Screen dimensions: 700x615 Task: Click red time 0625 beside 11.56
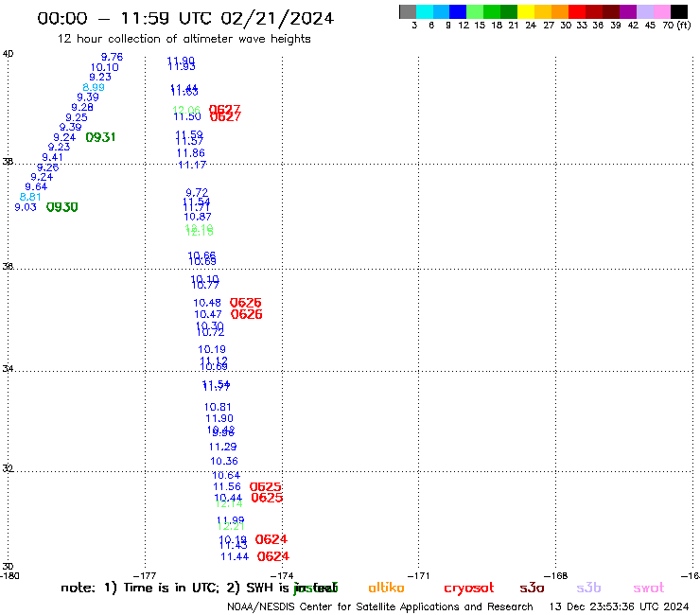[266, 487]
